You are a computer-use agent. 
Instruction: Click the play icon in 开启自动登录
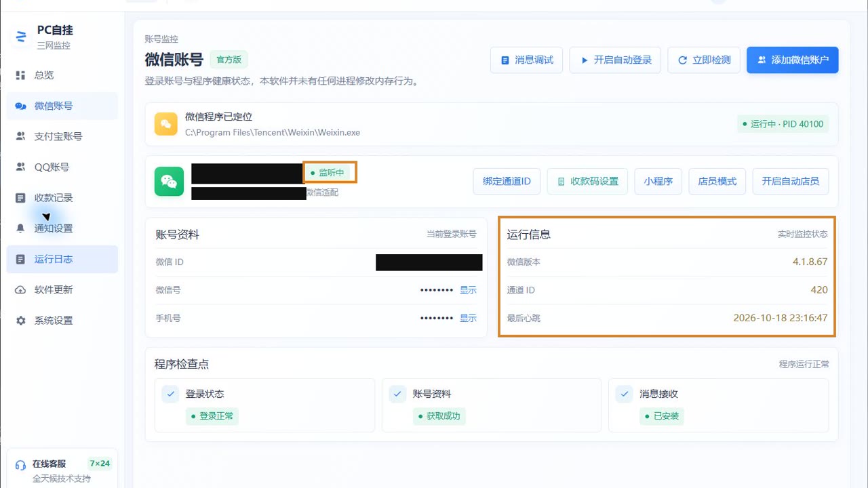tap(584, 60)
